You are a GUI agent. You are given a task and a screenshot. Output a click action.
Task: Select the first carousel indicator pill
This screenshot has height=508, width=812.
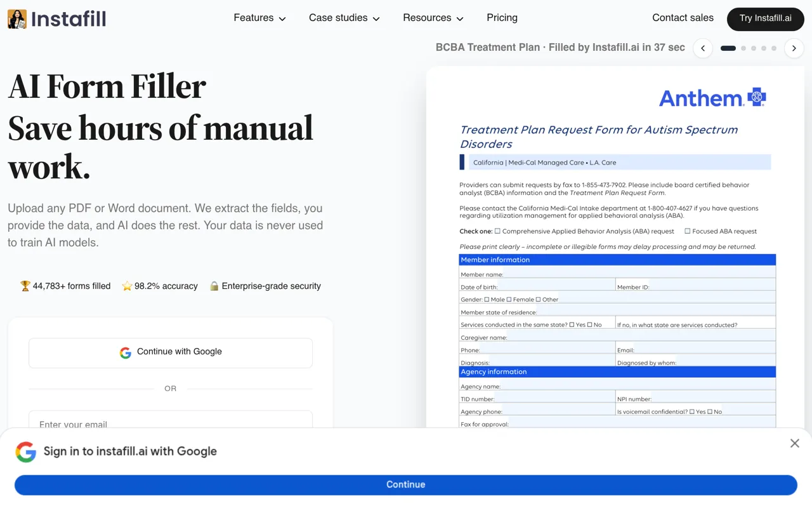(x=728, y=48)
